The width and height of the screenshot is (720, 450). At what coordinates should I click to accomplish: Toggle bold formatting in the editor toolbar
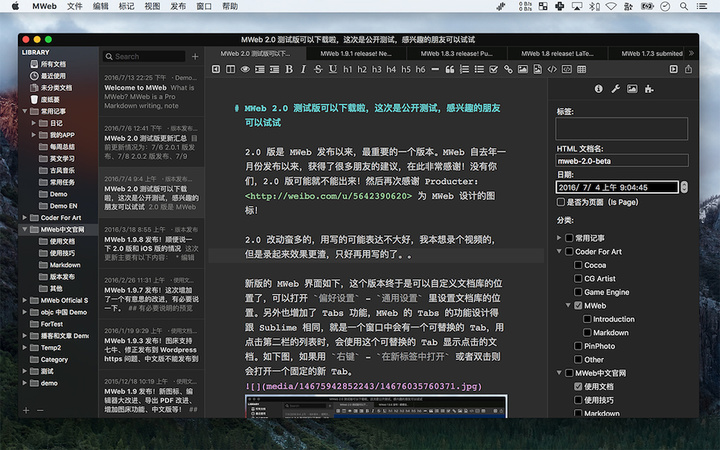coord(289,69)
